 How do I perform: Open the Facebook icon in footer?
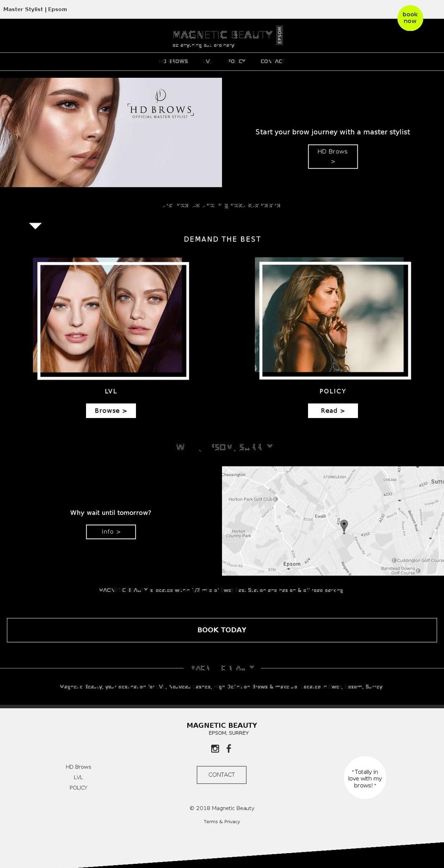point(228,749)
